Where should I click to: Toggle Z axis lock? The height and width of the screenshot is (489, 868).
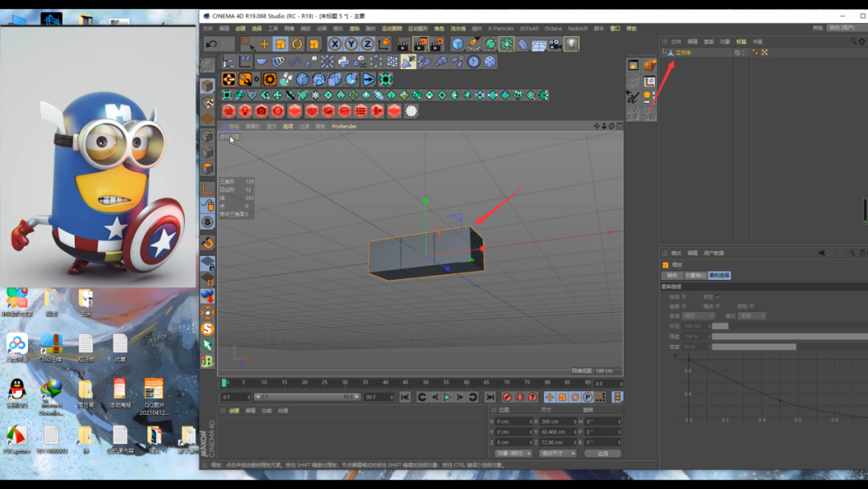367,43
